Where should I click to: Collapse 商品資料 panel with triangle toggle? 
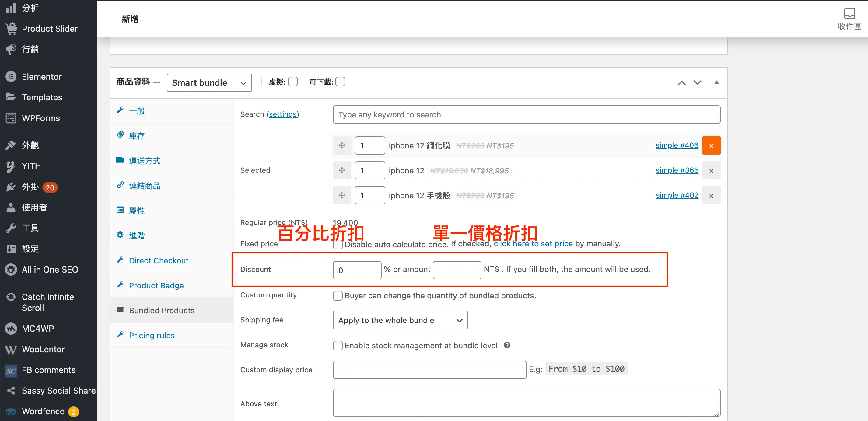coord(717,82)
